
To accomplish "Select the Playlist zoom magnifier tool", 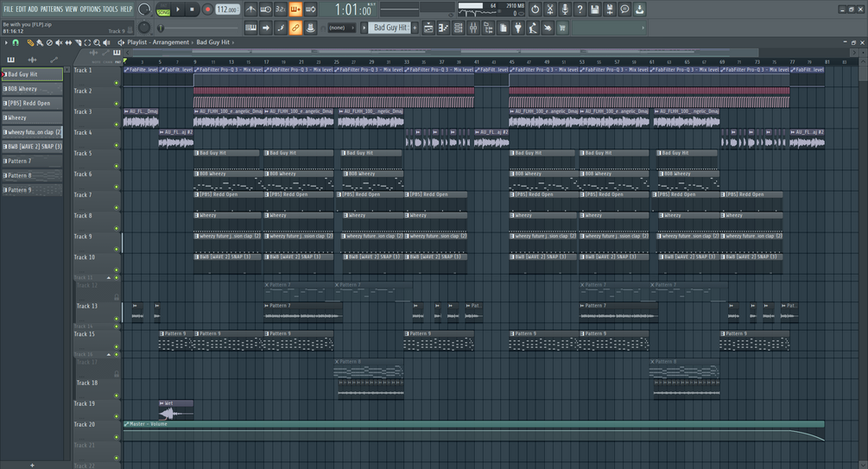I will 97,42.
